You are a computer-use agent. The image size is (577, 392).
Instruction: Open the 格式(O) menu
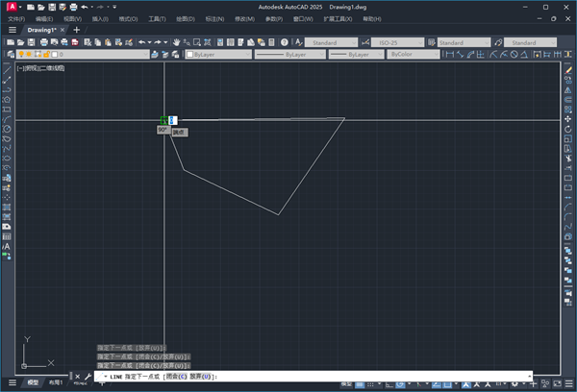click(128, 19)
